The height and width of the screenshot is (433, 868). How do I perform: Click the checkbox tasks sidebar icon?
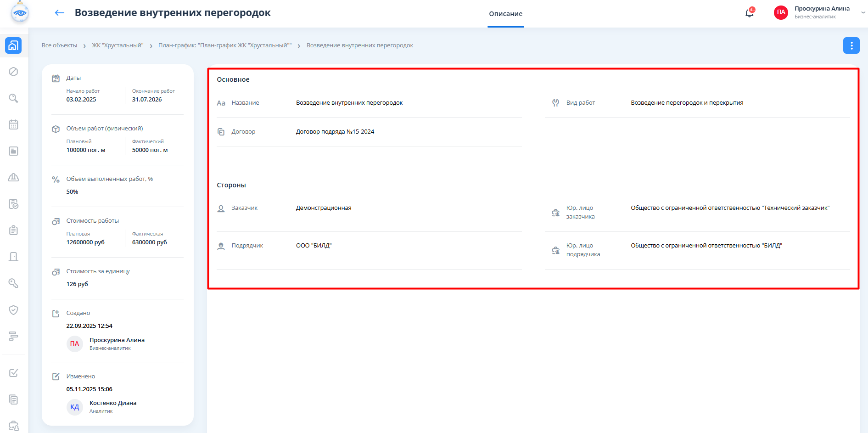(13, 373)
